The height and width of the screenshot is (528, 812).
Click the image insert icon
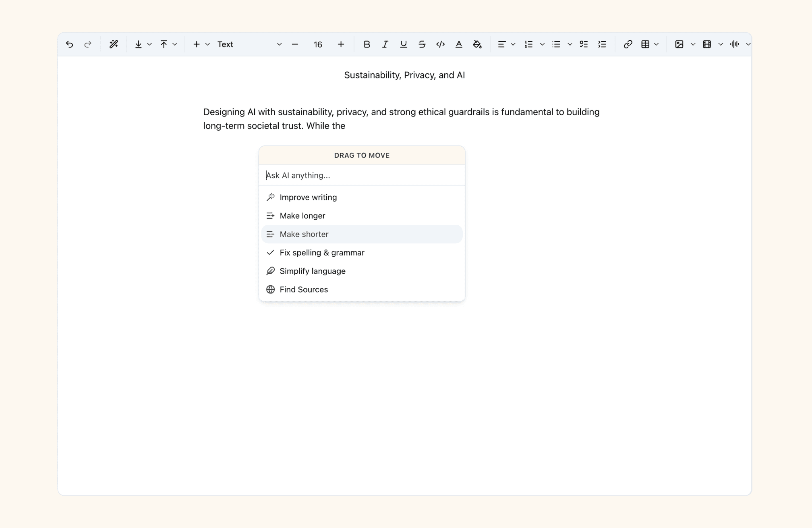[679, 44]
